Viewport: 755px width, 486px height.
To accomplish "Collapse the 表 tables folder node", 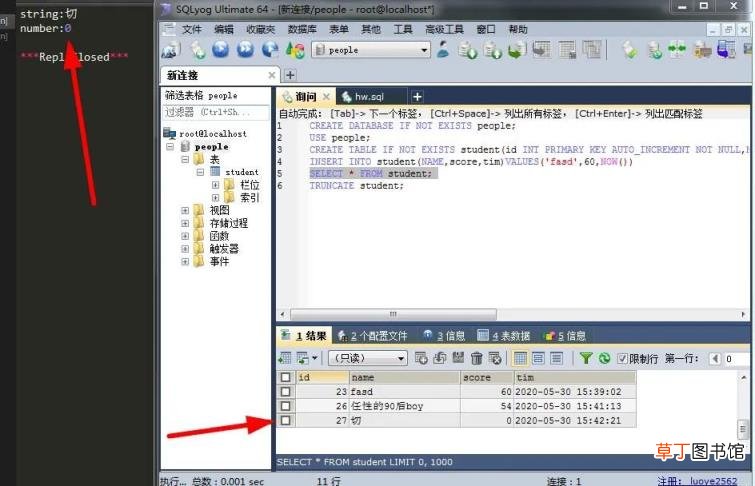I will (x=185, y=159).
